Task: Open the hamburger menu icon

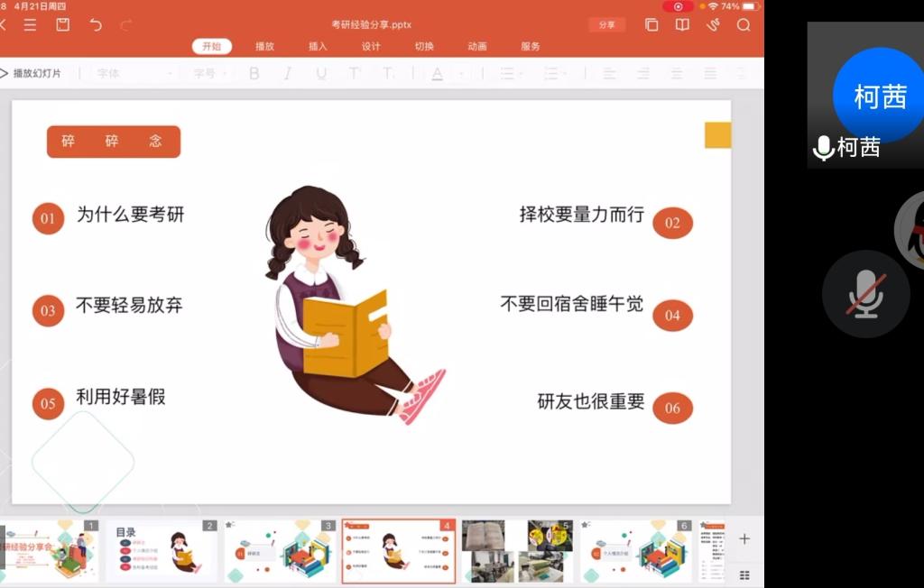Action: (30, 25)
